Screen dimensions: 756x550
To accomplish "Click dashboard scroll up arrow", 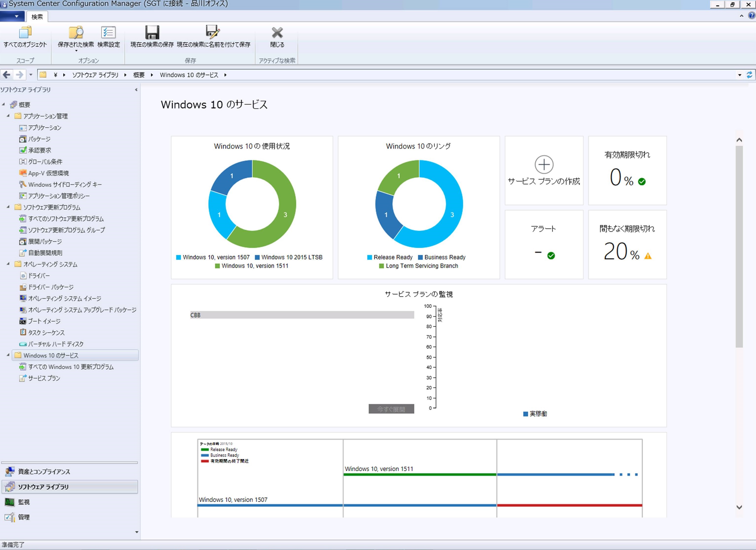I will 739,140.
